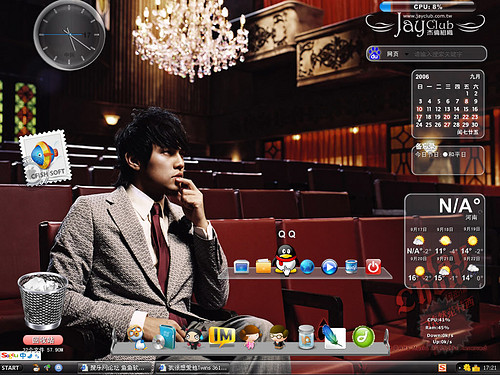Open the blue globe browser dock icon

tap(307, 267)
